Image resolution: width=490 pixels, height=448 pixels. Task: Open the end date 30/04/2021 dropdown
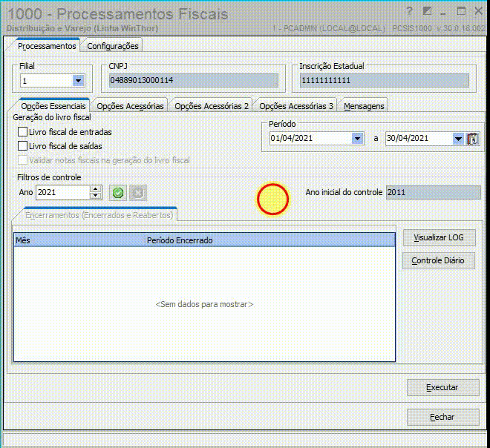click(x=458, y=138)
